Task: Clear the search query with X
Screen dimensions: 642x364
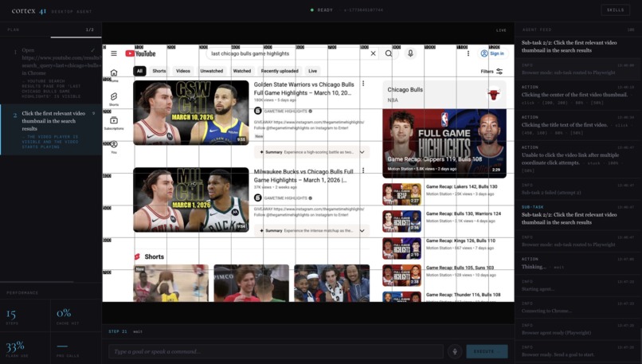Action: coord(373,53)
